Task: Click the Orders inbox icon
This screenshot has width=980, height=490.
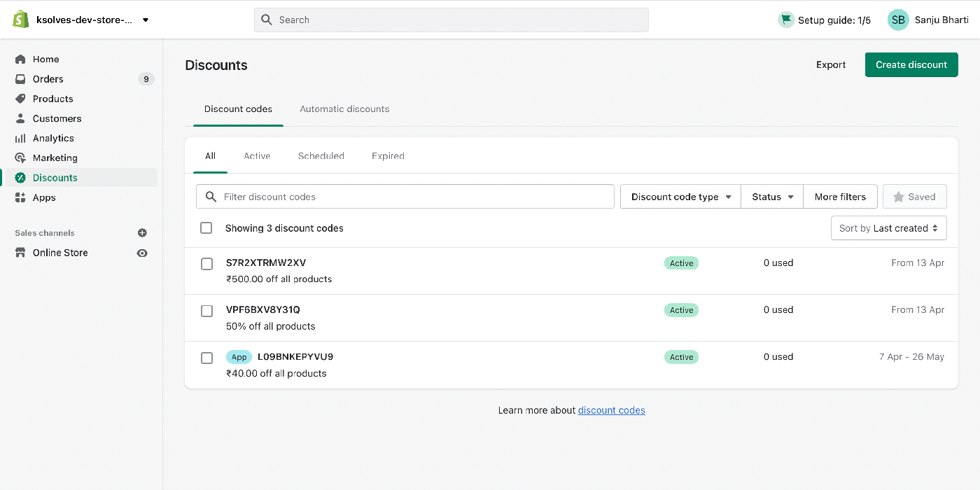Action: [20, 79]
